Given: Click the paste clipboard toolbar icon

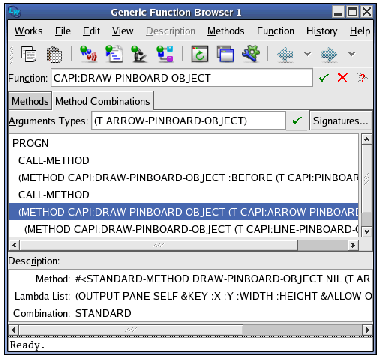Looking at the screenshot, I should pos(54,54).
